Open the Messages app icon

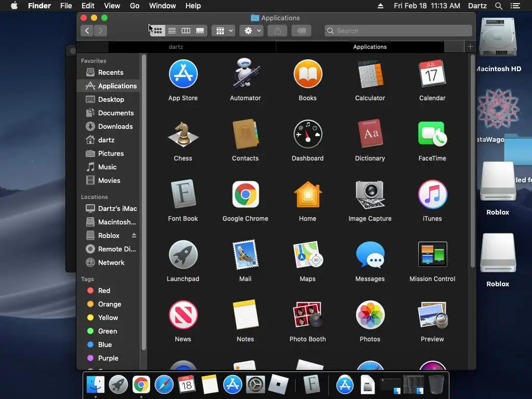[370, 255]
